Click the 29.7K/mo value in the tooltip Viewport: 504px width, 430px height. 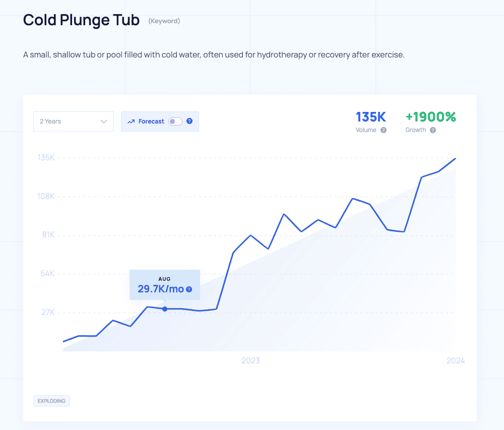pos(160,289)
